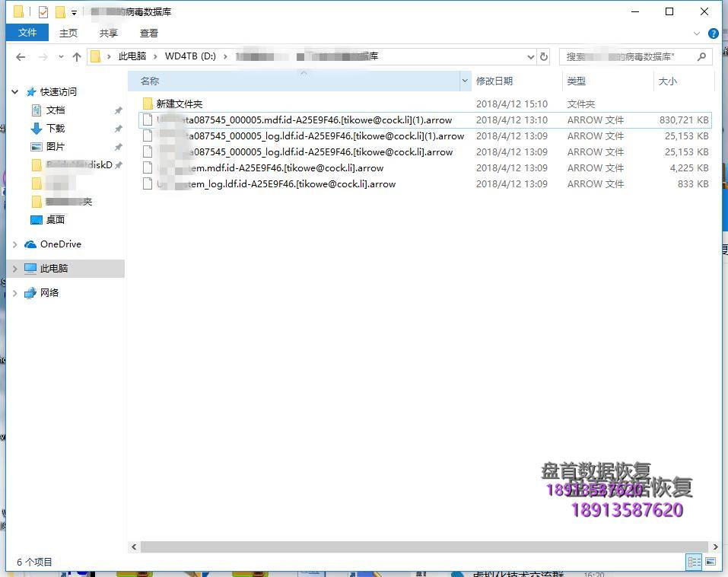Open the 文件 ribbon tab
Image resolution: width=728 pixels, height=577 pixels.
[x=27, y=33]
